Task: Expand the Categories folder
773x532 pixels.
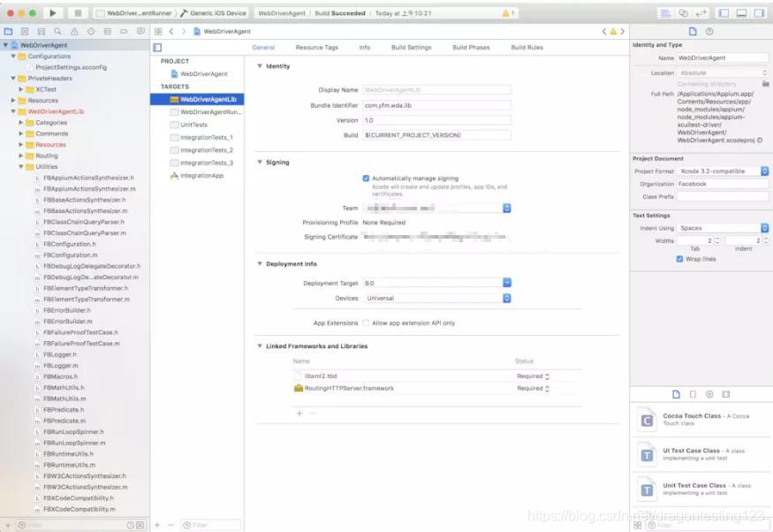Action: point(21,122)
